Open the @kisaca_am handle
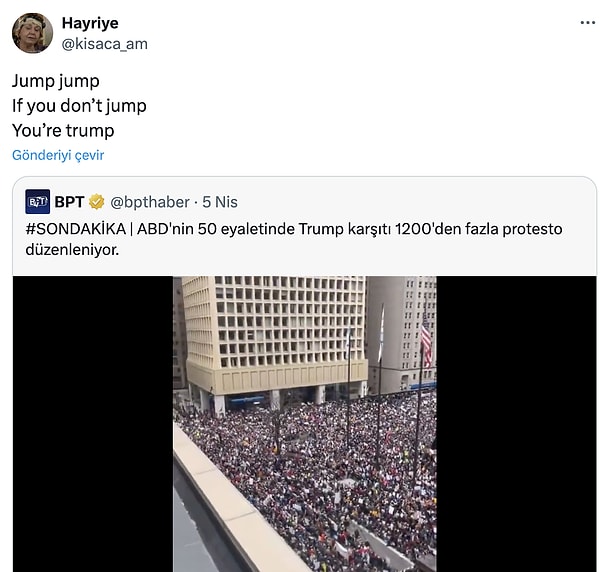600x572 pixels. (x=104, y=44)
